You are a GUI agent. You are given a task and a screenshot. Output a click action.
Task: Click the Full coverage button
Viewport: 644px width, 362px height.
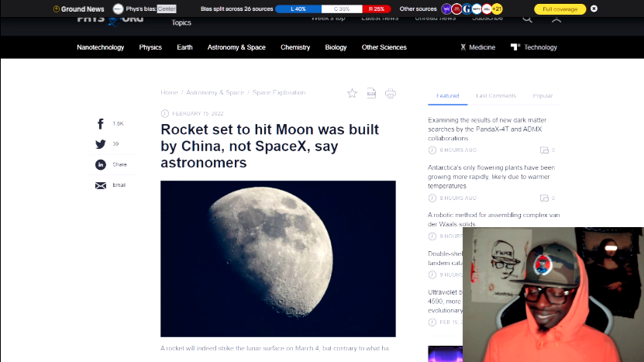coord(560,9)
